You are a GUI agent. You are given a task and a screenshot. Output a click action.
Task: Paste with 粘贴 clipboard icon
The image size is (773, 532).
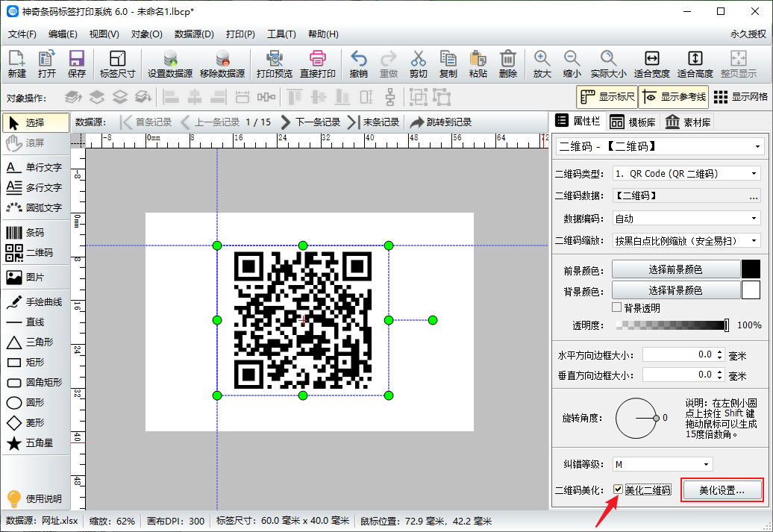pos(478,64)
